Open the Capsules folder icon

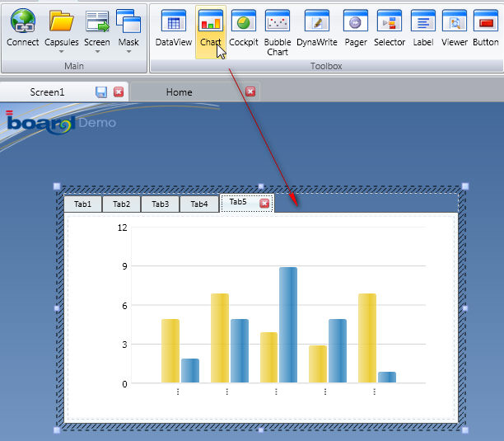[x=61, y=21]
